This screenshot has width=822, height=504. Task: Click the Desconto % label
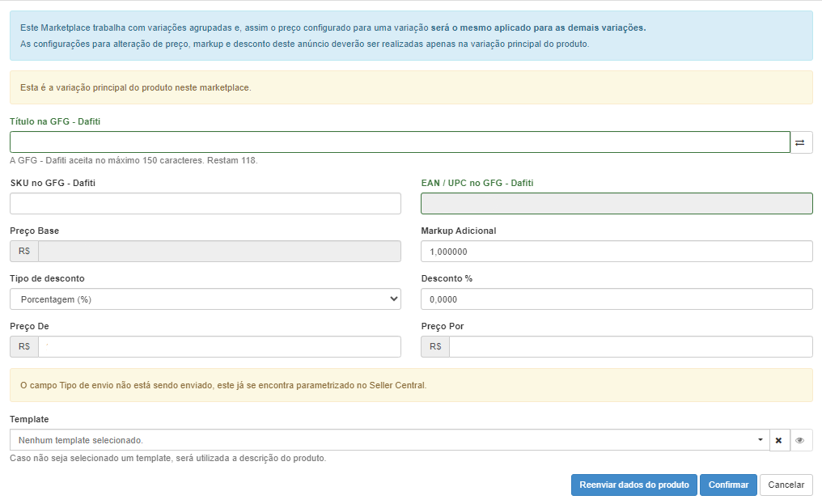447,278
